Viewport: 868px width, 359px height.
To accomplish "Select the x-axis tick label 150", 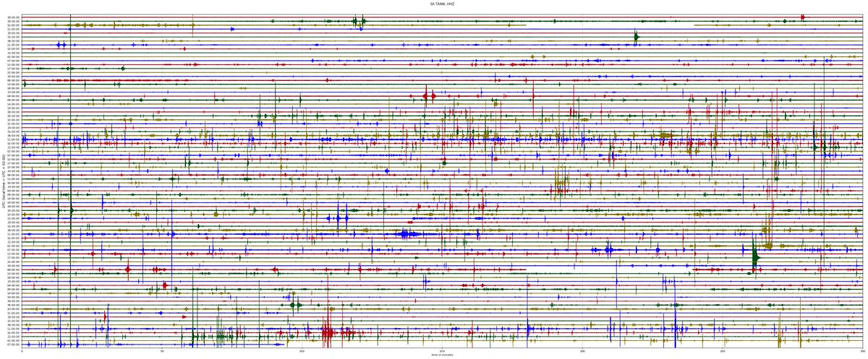I will [x=442, y=352].
